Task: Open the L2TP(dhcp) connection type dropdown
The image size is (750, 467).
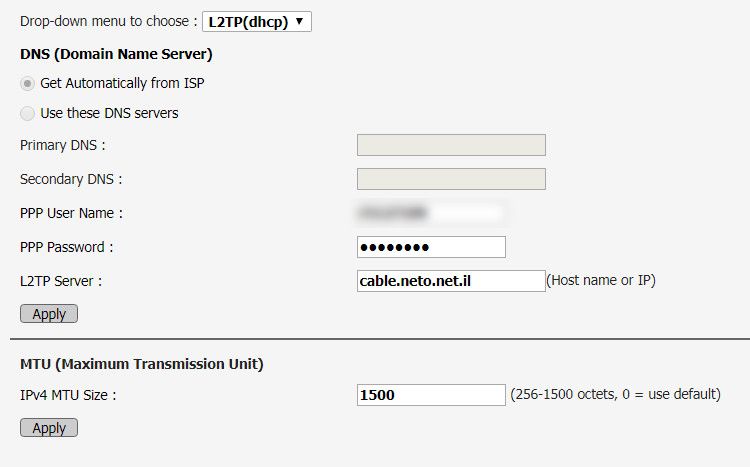Action: coord(256,21)
